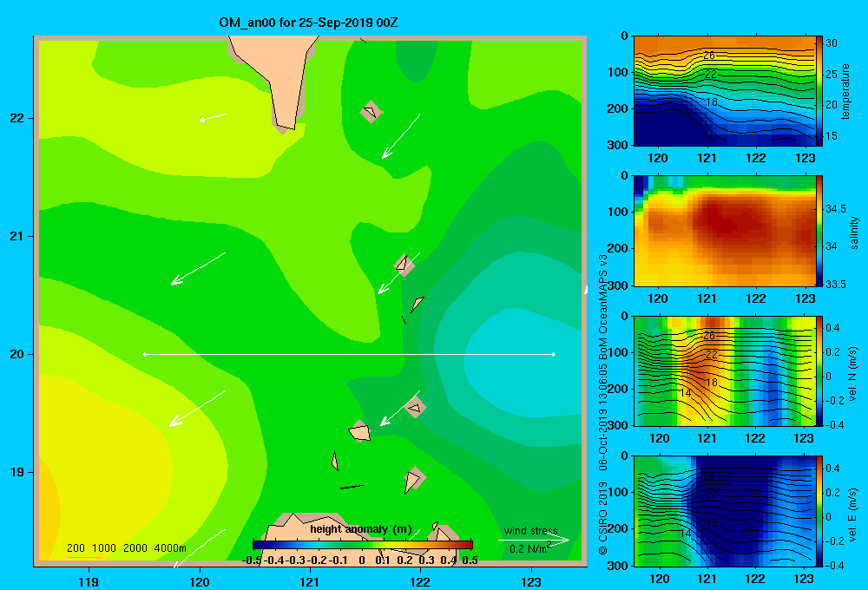The height and width of the screenshot is (590, 868).
Task: Click the vel. N color scale bar
Action: tap(819, 370)
